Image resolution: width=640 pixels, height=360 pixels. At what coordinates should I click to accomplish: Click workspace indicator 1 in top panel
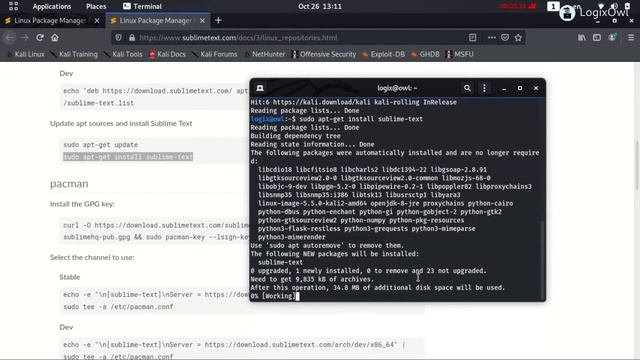tap(553, 6)
